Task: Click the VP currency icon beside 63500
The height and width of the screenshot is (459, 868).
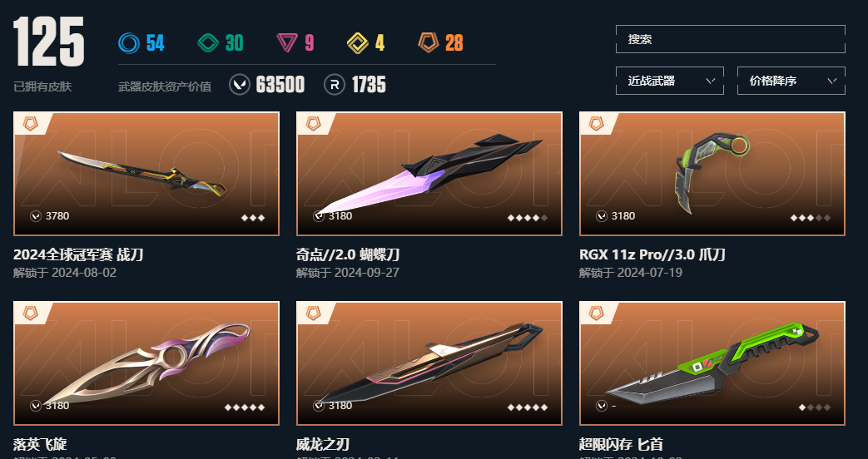Action: 240,85
